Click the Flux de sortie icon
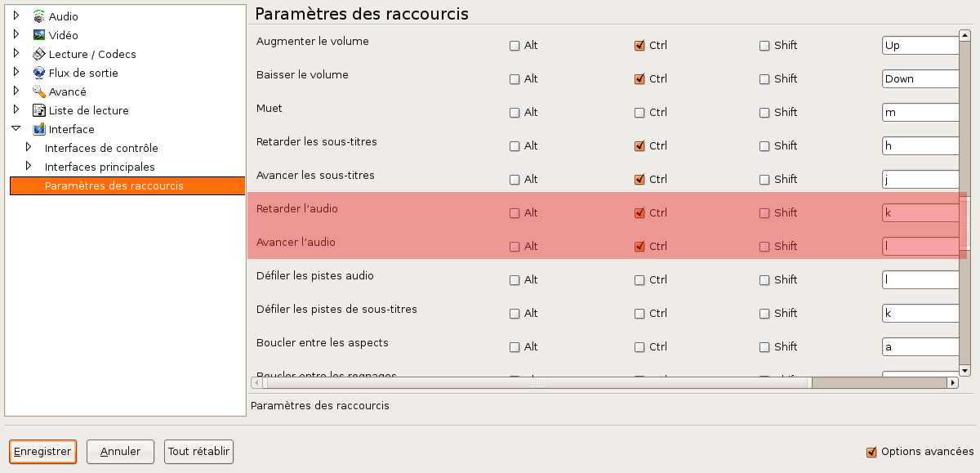This screenshot has height=473, width=980. tap(39, 73)
